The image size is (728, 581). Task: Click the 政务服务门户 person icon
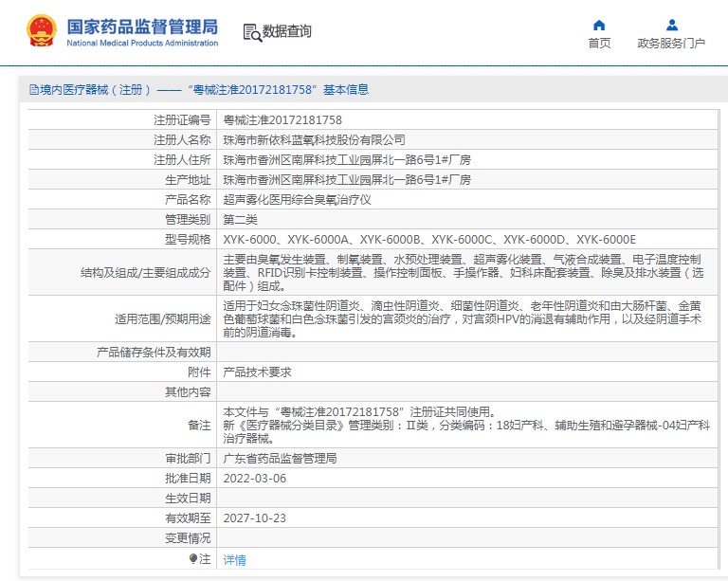pyautogui.click(x=671, y=25)
